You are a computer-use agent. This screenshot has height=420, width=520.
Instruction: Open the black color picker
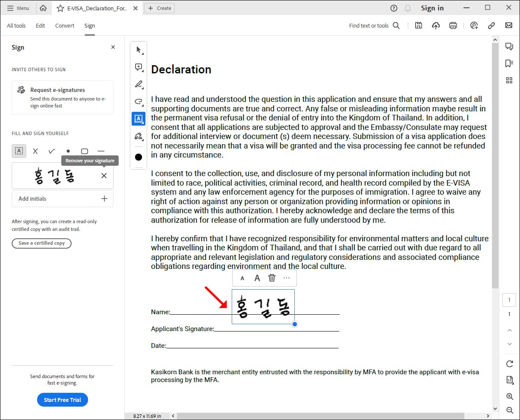pyautogui.click(x=139, y=157)
